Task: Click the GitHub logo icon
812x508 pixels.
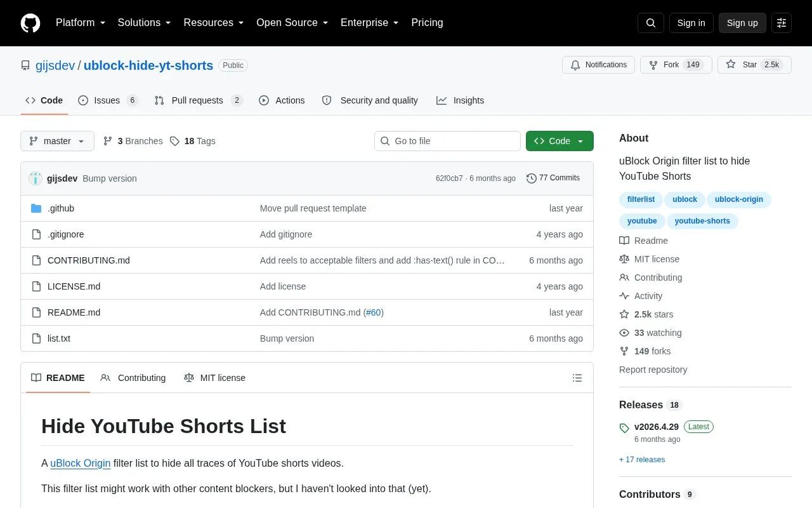Action: click(x=30, y=23)
